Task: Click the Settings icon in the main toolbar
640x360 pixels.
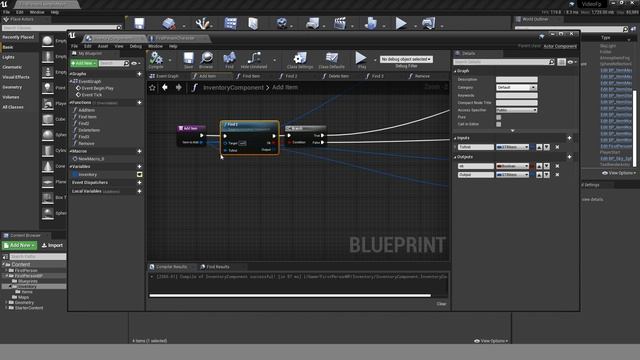Action: pos(282,23)
